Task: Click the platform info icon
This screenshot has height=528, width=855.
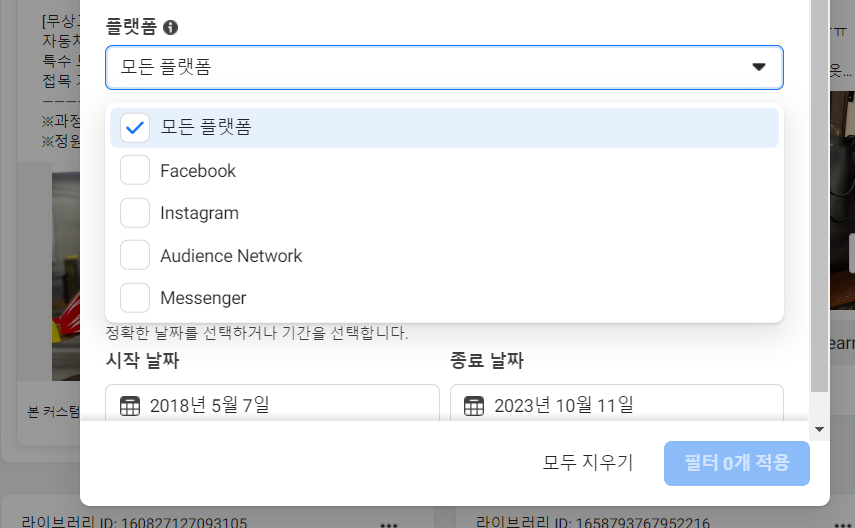Action: click(170, 27)
